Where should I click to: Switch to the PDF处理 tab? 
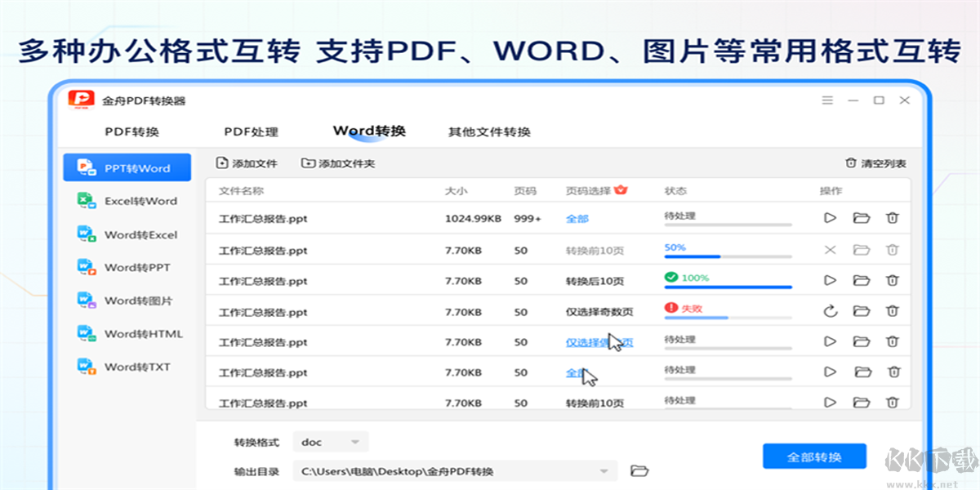(252, 131)
